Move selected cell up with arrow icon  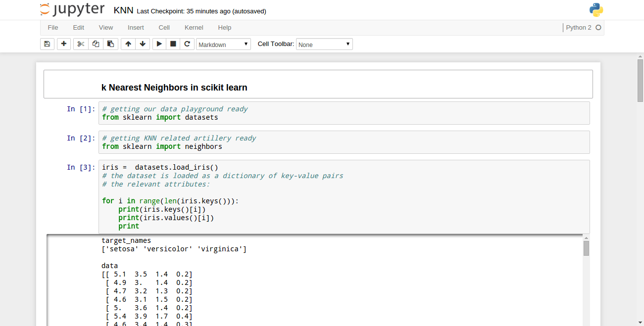coord(128,44)
